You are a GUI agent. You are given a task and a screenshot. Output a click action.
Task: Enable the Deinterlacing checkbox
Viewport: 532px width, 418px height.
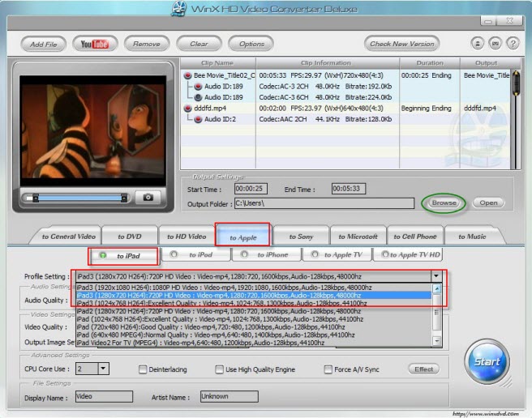[x=143, y=369]
